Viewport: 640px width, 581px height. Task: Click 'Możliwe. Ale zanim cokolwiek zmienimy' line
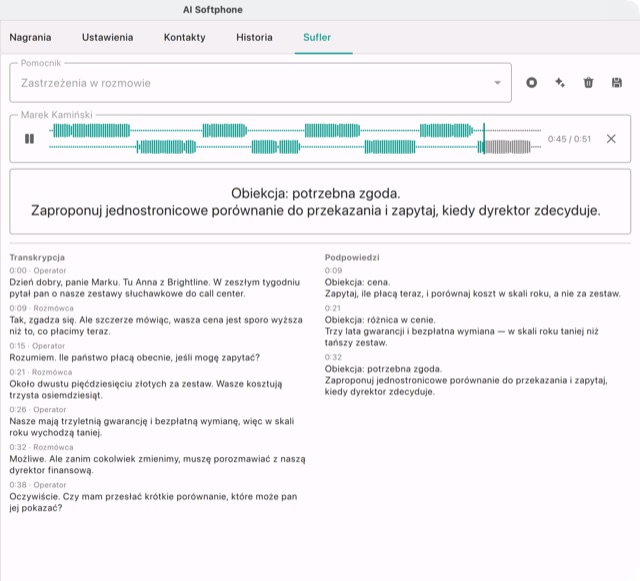[x=158, y=465]
